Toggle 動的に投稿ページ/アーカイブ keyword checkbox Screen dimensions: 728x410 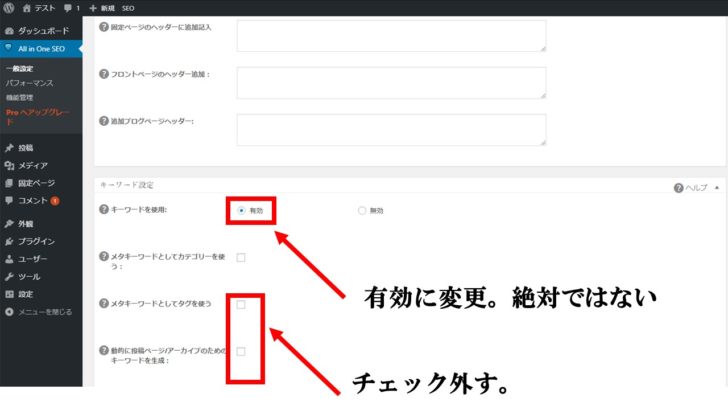241,351
